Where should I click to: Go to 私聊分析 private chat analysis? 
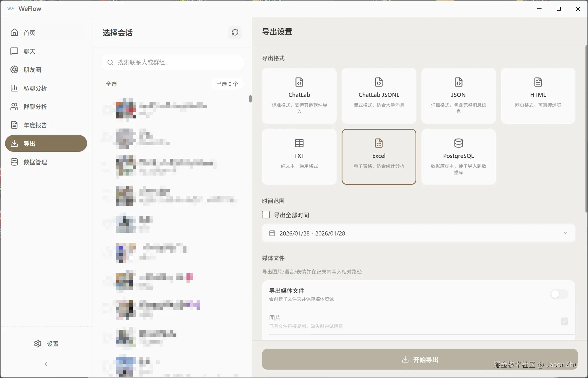click(35, 88)
